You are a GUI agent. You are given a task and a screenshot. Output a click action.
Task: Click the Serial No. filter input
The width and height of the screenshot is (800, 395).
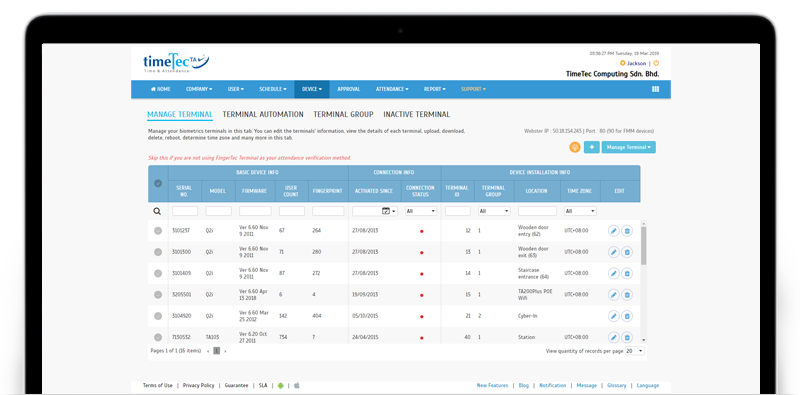click(x=185, y=211)
